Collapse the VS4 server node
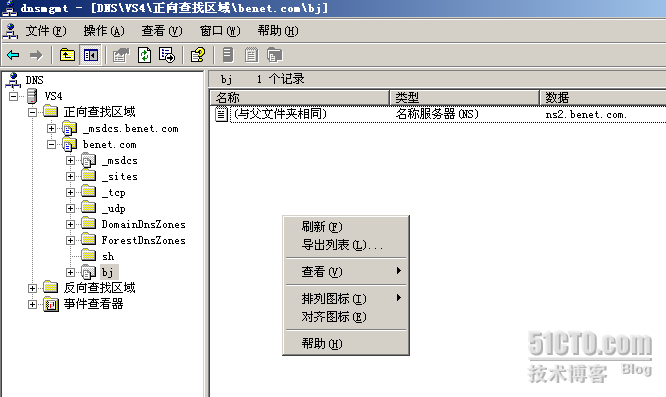This screenshot has width=666, height=397. (x=13, y=96)
